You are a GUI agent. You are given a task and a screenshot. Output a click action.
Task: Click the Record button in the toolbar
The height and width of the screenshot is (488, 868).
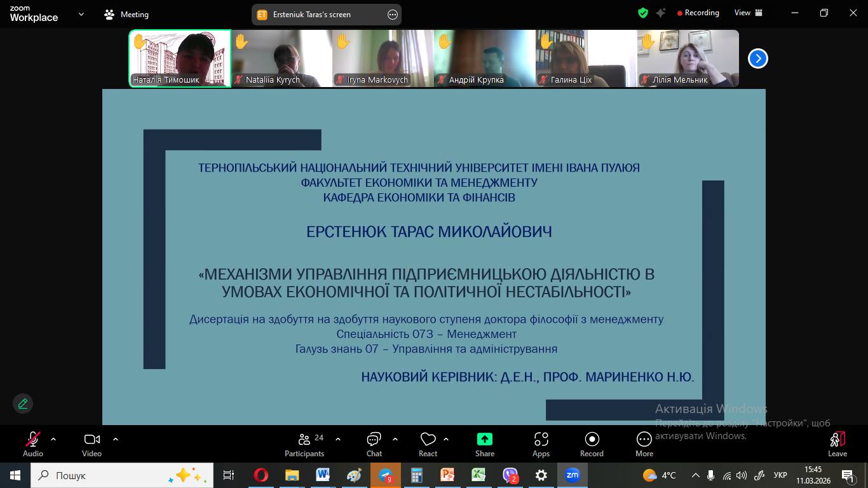592,444
